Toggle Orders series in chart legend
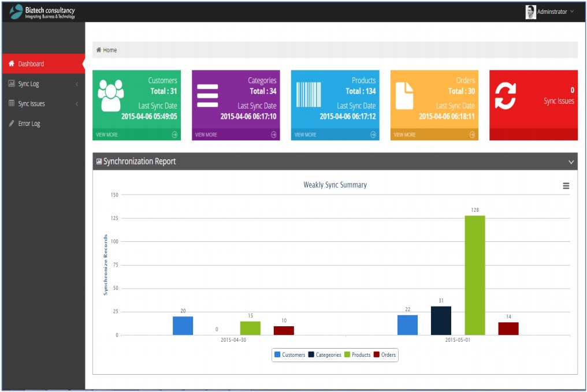This screenshot has width=587, height=392. click(x=384, y=354)
